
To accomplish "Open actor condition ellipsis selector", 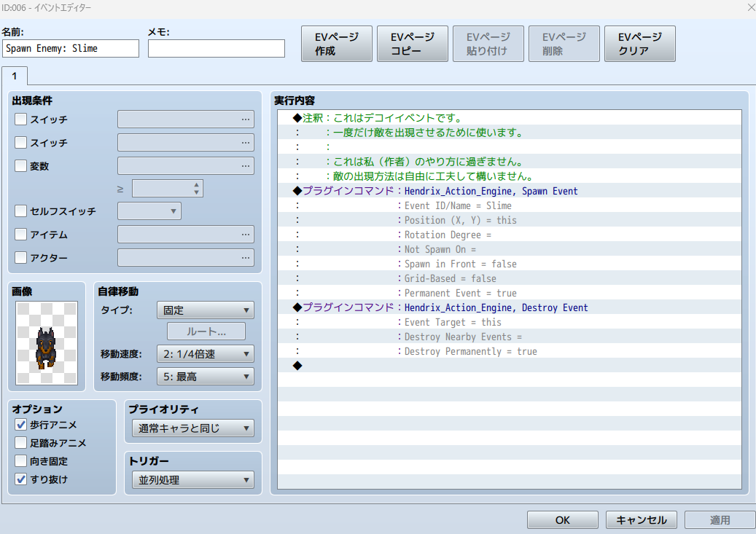I will tap(185, 257).
